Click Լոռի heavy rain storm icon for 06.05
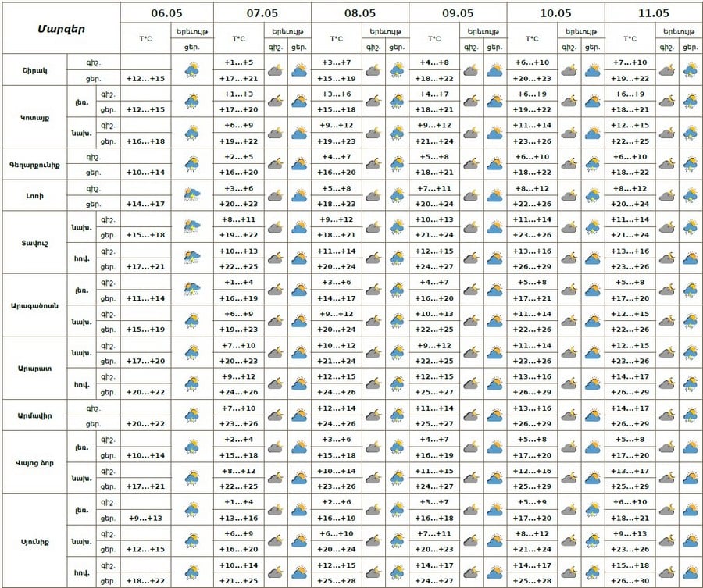Viewport: 703px width, 588px height. coord(192,195)
